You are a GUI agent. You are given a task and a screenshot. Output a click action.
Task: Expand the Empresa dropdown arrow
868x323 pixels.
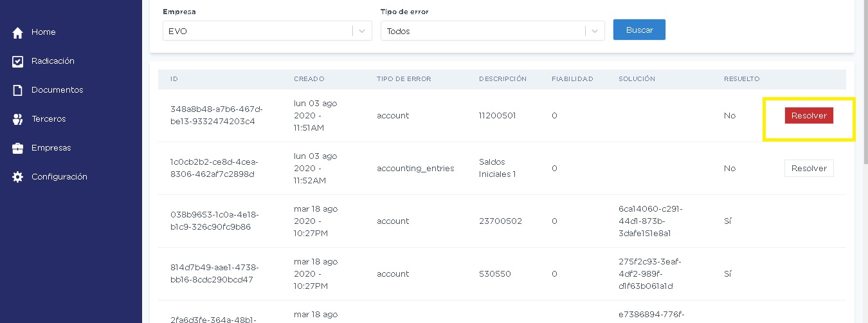click(362, 31)
